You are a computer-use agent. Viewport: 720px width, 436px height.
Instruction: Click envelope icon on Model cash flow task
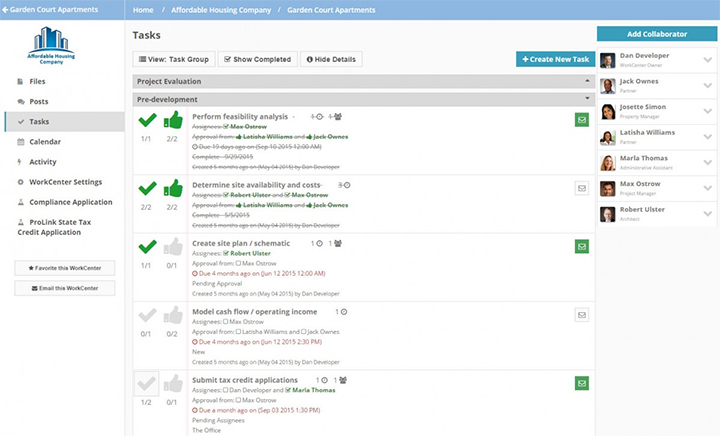[582, 314]
